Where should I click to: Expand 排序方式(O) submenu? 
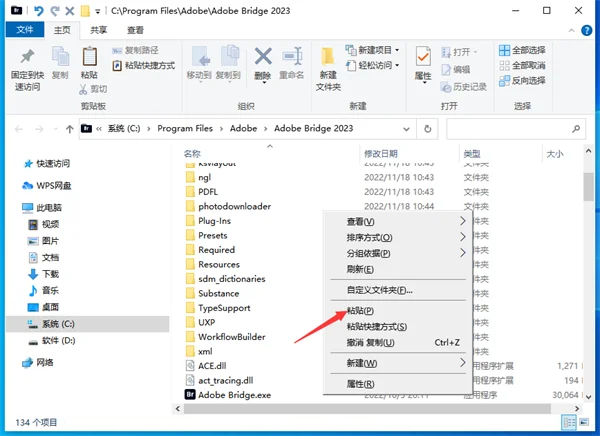pos(398,237)
